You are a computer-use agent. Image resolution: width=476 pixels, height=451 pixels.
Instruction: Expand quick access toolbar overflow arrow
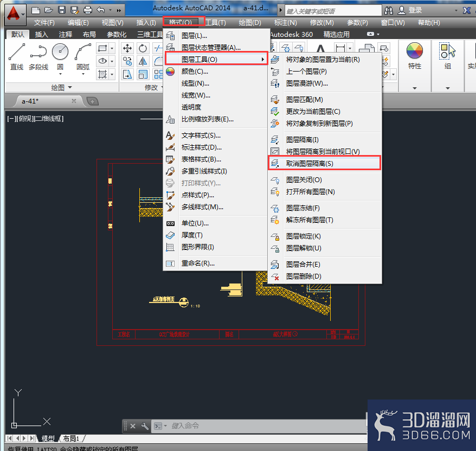pyautogui.click(x=119, y=11)
